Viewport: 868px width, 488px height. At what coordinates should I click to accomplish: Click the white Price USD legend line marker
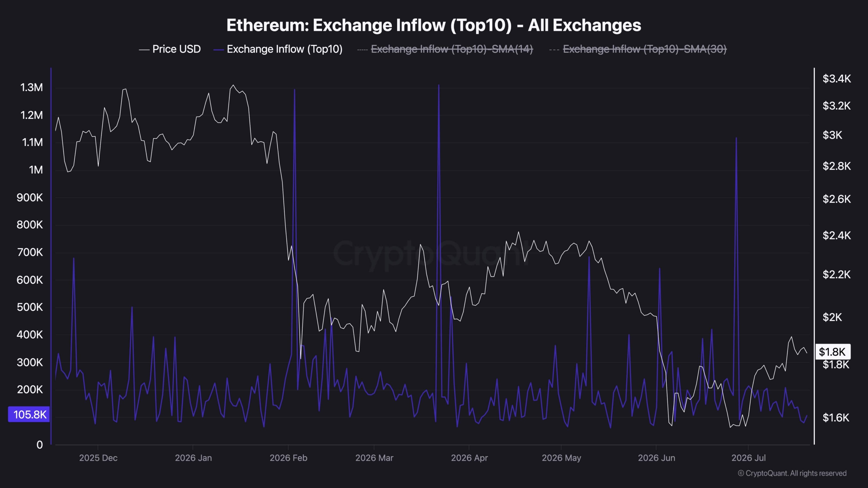coord(144,50)
